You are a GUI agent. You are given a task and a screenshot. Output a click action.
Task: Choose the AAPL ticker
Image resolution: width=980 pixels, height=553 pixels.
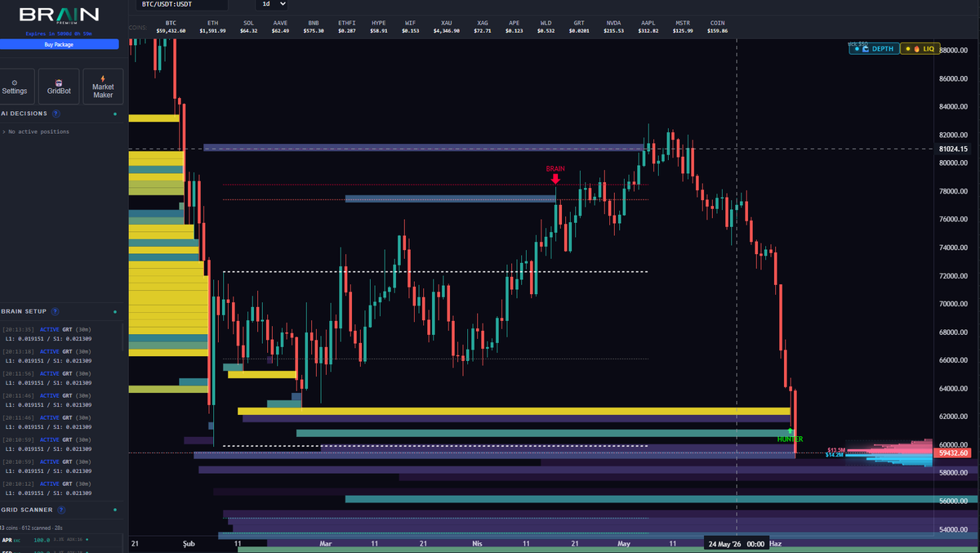648,27
